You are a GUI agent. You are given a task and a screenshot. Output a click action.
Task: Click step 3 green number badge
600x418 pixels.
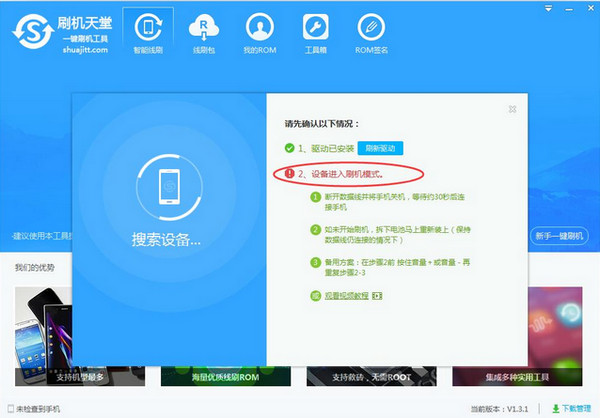[x=315, y=263]
